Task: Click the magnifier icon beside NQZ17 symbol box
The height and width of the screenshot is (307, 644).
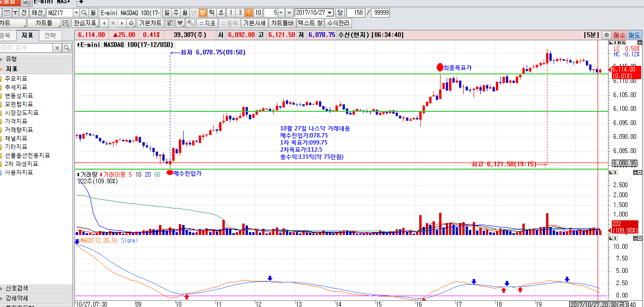Action: [84, 12]
